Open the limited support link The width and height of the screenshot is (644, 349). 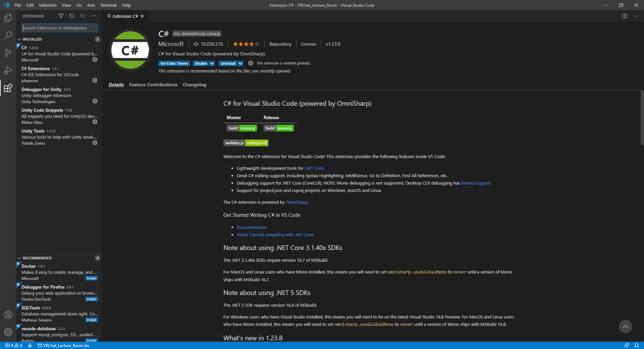point(475,183)
